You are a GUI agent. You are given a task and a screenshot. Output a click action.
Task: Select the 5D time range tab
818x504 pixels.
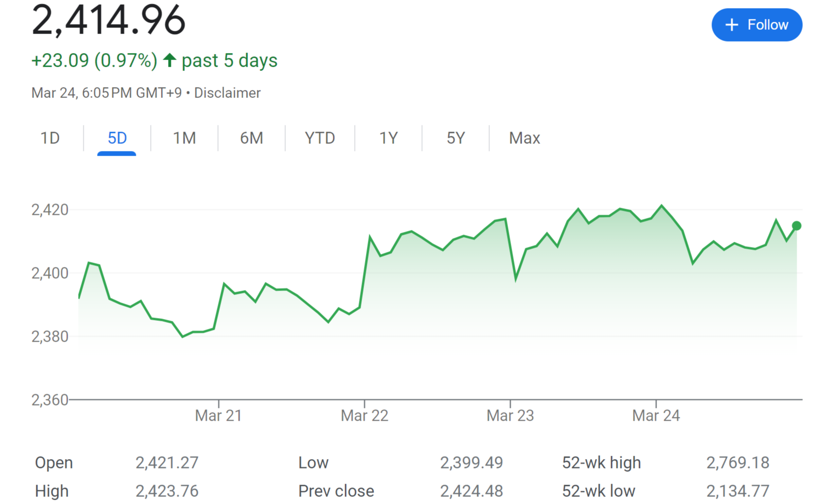point(117,138)
